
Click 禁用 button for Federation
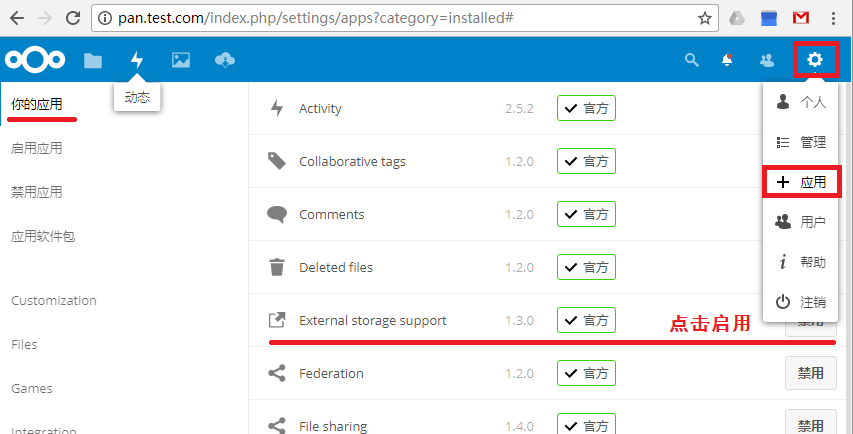click(810, 373)
